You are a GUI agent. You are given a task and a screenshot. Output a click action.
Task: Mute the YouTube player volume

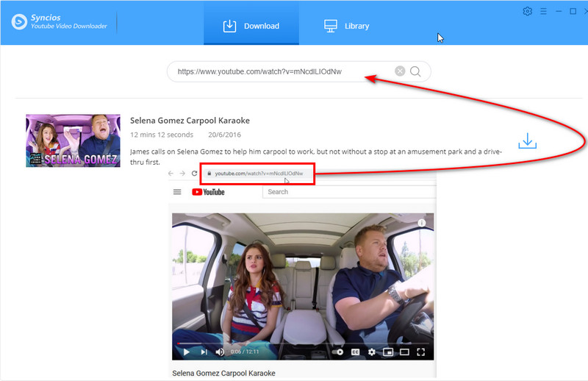[220, 352]
